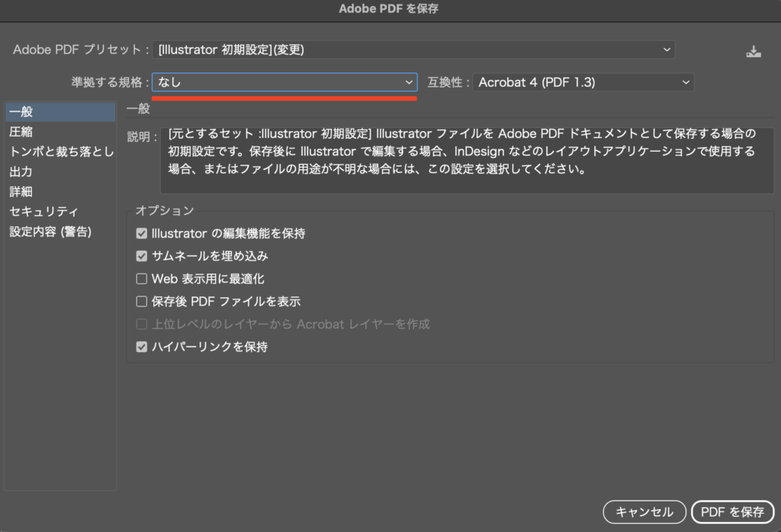Switch to the 圧縮 settings category
Image resolution: width=781 pixels, height=532 pixels.
click(21, 132)
